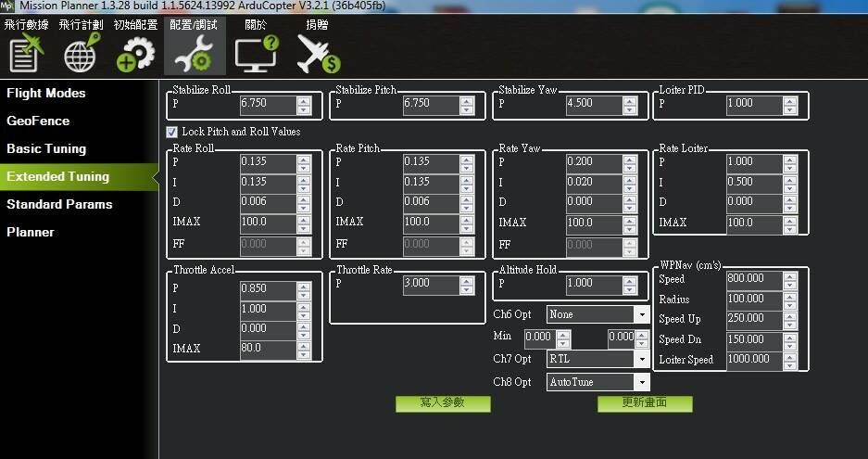The image size is (868, 459).
Task: Click the Stabilize Yaw P spinner arrows
Action: pyautogui.click(x=630, y=106)
